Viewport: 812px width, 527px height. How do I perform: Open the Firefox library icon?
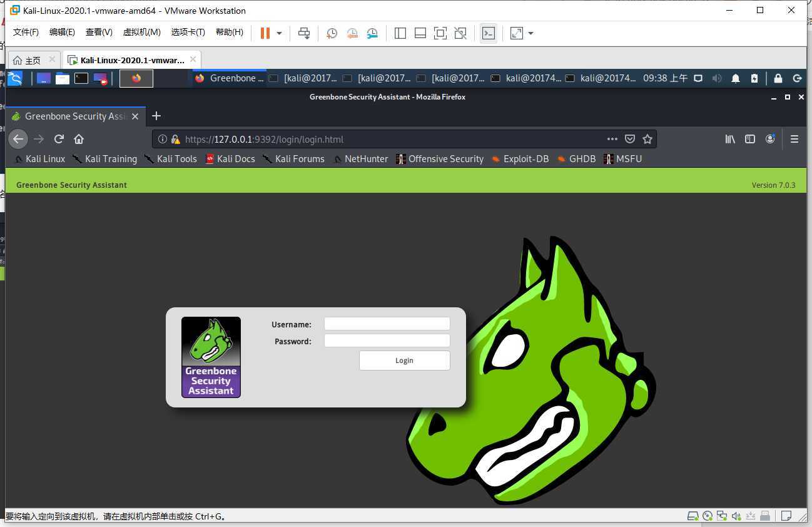730,139
